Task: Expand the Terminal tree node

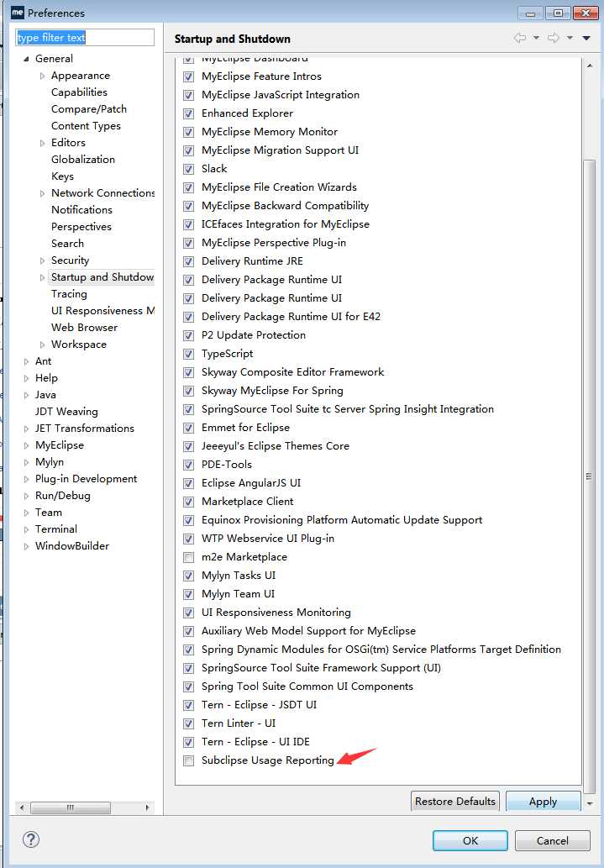Action: pyautogui.click(x=26, y=529)
